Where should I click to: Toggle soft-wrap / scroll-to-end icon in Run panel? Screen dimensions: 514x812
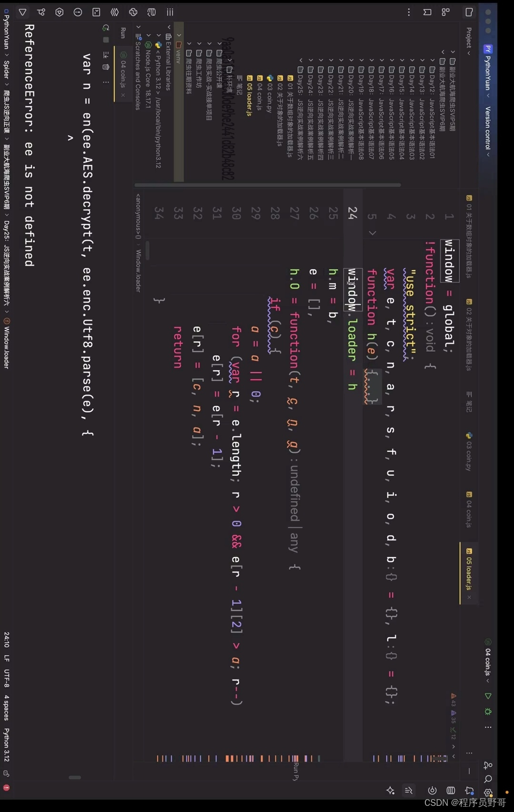(106, 54)
